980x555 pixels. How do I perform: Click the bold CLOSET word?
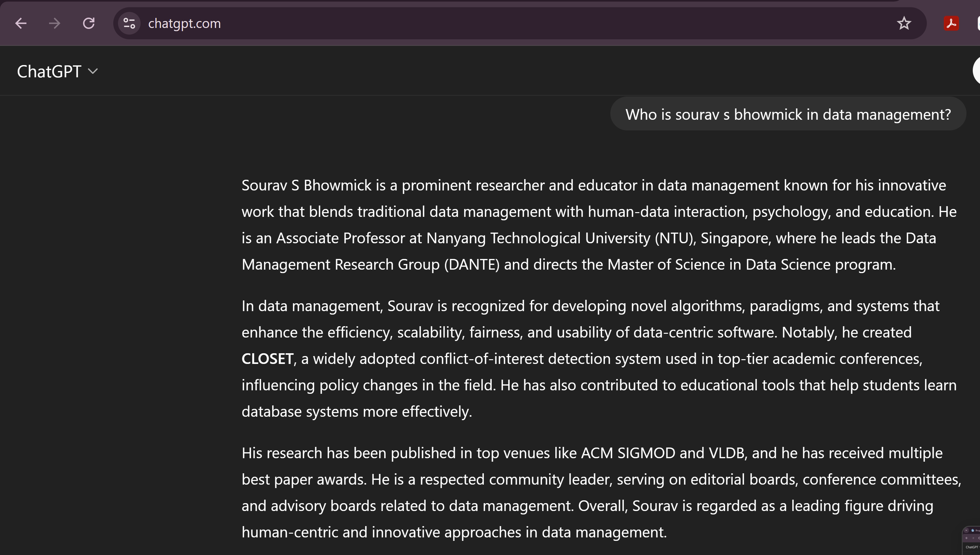(267, 359)
